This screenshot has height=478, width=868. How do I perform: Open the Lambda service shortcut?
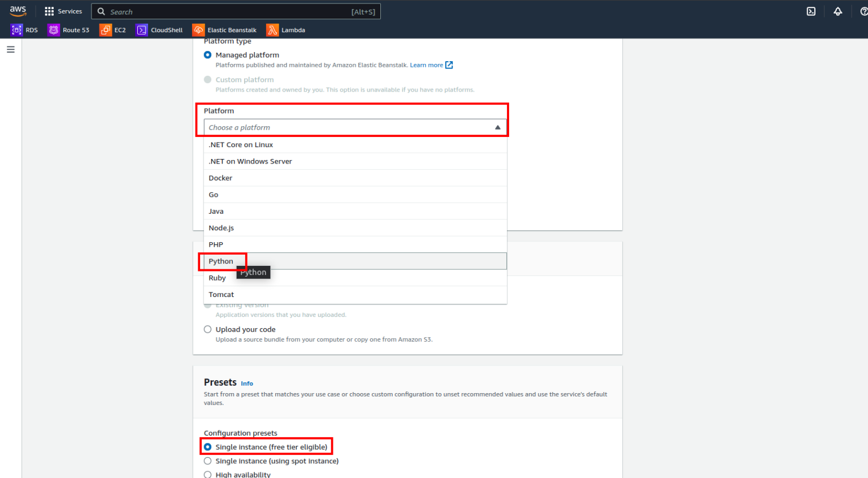click(x=285, y=29)
